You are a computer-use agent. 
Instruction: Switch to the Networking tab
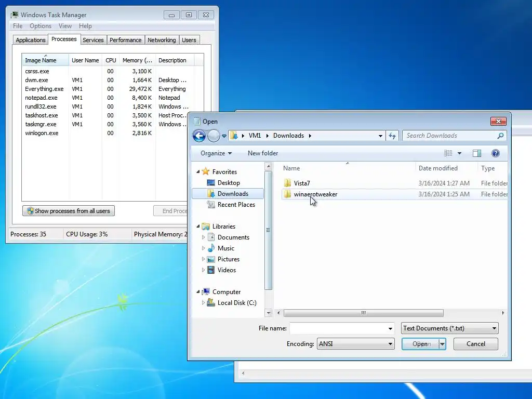162,40
